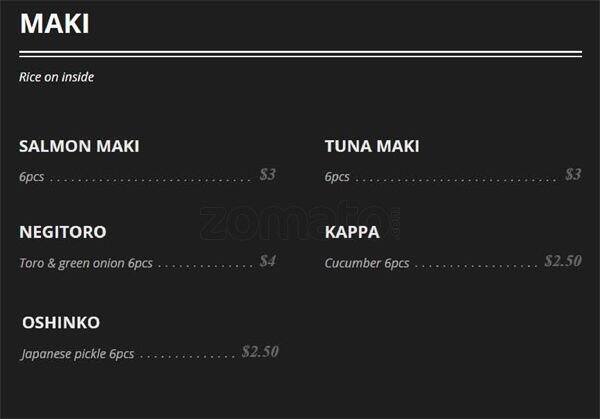Screen dimensions: 600x419
Task: Click the $2.50 price for Kappa
Action: click(563, 262)
